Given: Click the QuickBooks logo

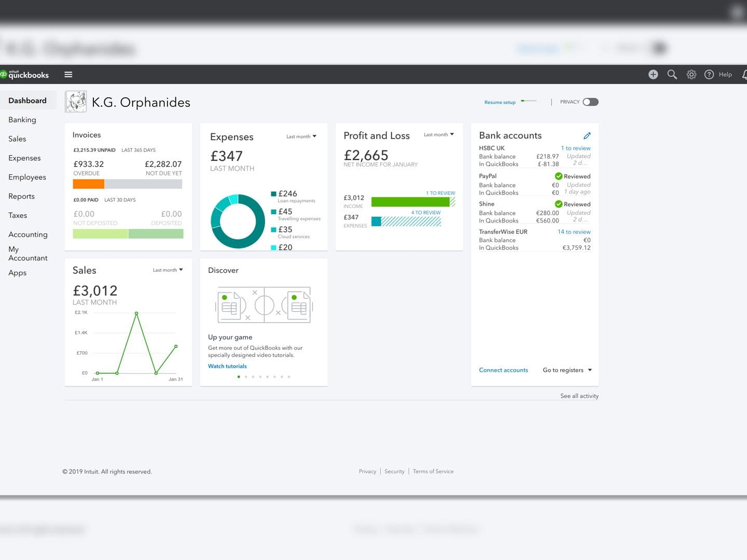Looking at the screenshot, I should tap(24, 75).
